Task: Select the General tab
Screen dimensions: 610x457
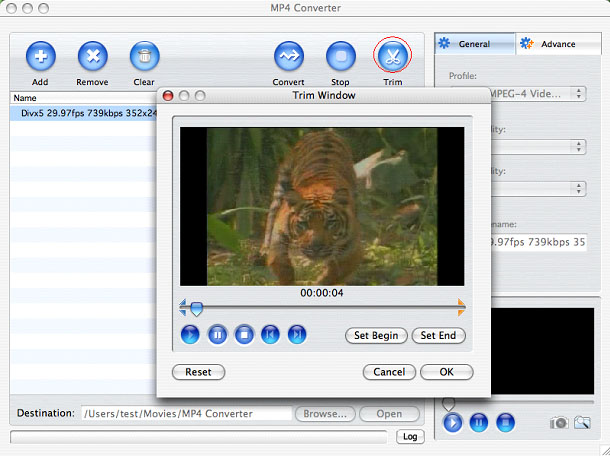Action: (475, 44)
